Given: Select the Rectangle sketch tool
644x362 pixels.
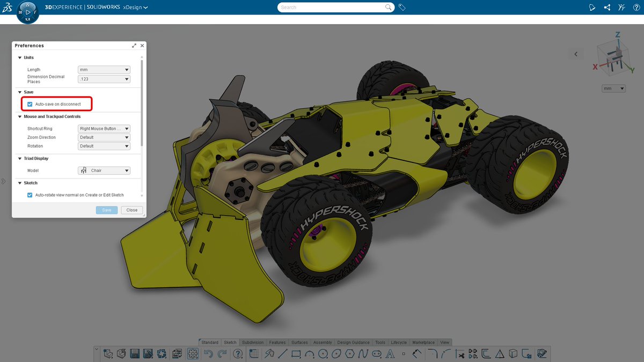Looking at the screenshot, I should 296,353.
